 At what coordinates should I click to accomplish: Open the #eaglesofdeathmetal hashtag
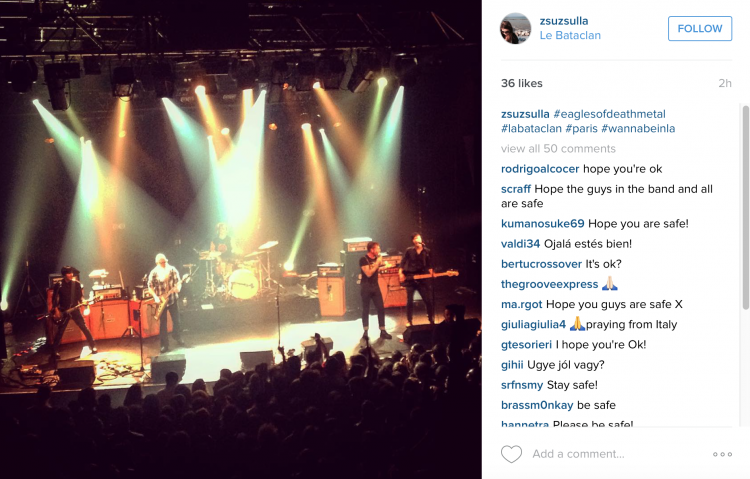(609, 114)
